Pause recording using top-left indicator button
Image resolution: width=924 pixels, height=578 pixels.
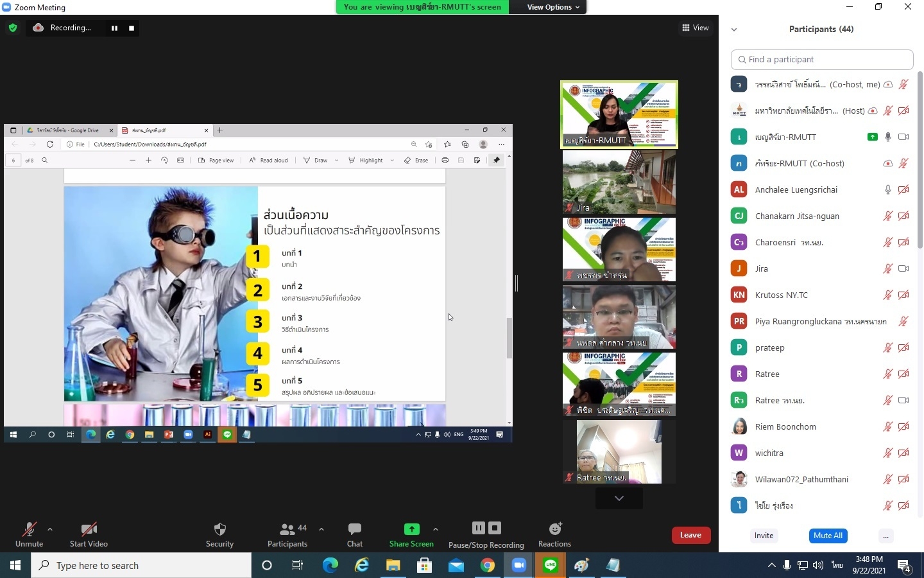(114, 28)
